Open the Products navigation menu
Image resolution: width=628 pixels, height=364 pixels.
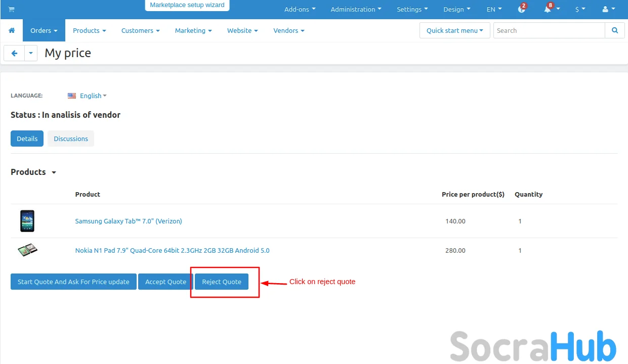coord(90,30)
